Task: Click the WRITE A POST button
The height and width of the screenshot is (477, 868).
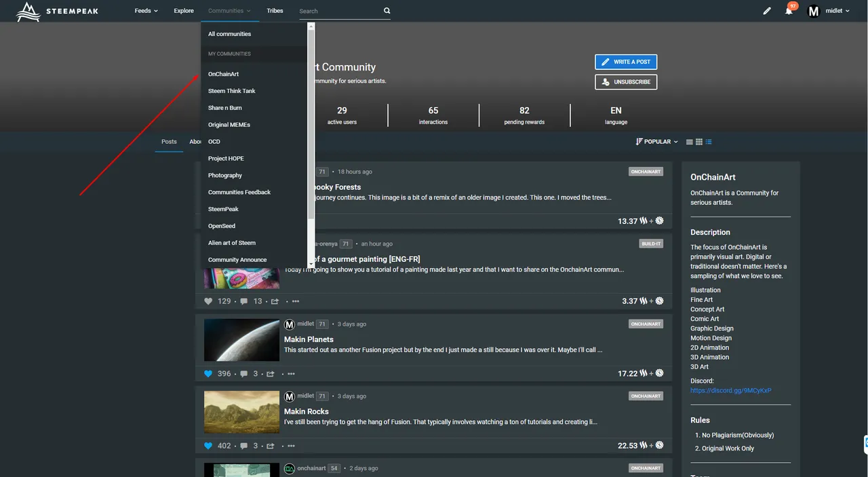Action: [626, 62]
